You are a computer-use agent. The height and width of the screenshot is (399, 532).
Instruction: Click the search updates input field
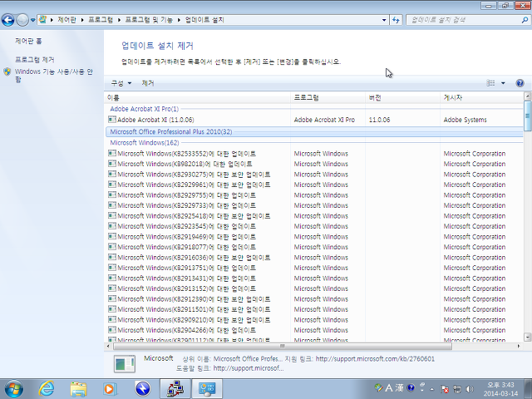point(463,20)
